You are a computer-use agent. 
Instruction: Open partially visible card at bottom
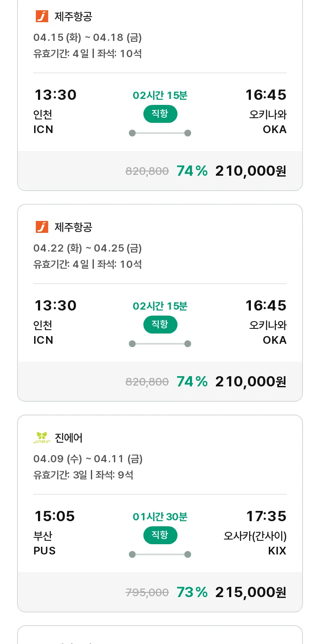coord(160,635)
